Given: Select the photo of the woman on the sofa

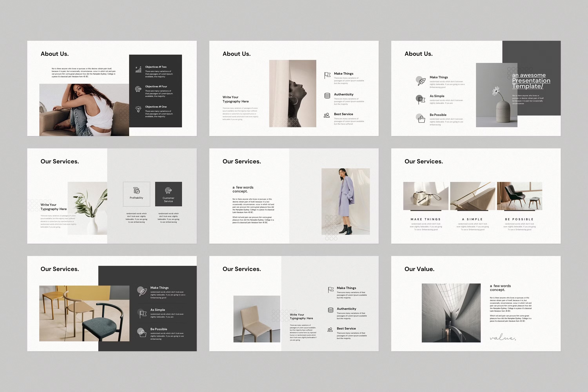Looking at the screenshot, I should (x=84, y=110).
